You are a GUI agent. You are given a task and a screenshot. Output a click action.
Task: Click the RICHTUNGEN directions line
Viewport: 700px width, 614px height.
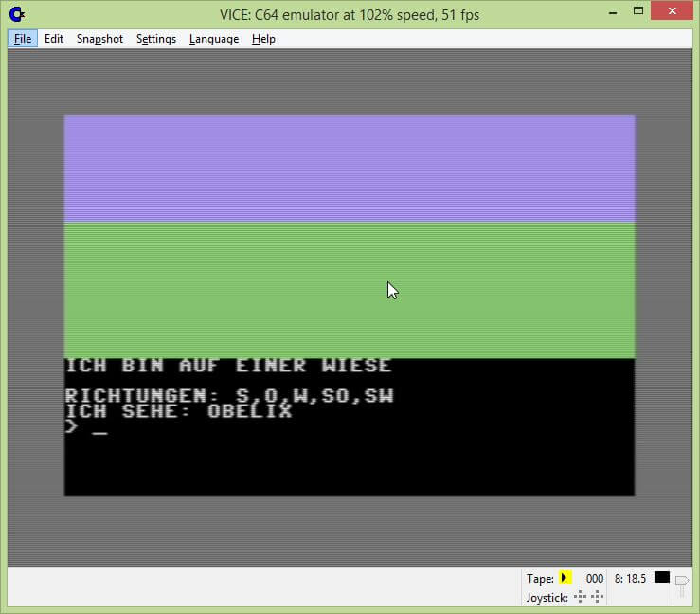pos(229,396)
